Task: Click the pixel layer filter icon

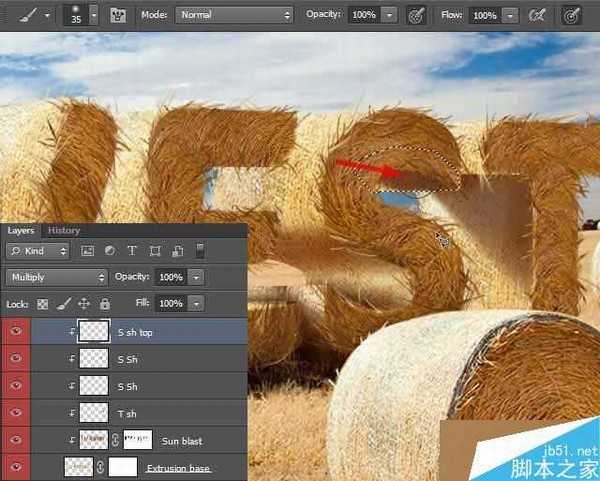Action: (87, 250)
